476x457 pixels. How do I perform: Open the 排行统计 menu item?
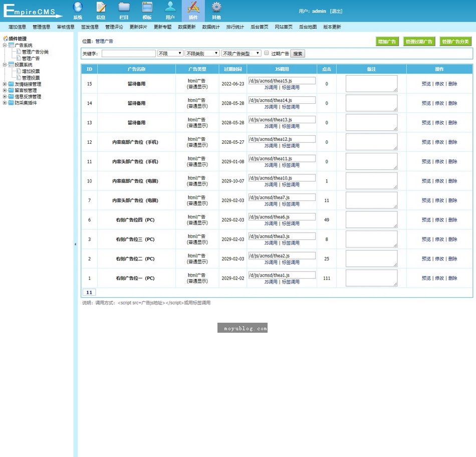(x=235, y=27)
